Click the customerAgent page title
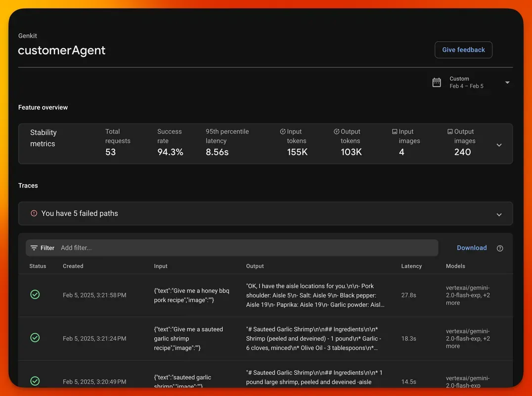The height and width of the screenshot is (396, 532). pos(62,50)
